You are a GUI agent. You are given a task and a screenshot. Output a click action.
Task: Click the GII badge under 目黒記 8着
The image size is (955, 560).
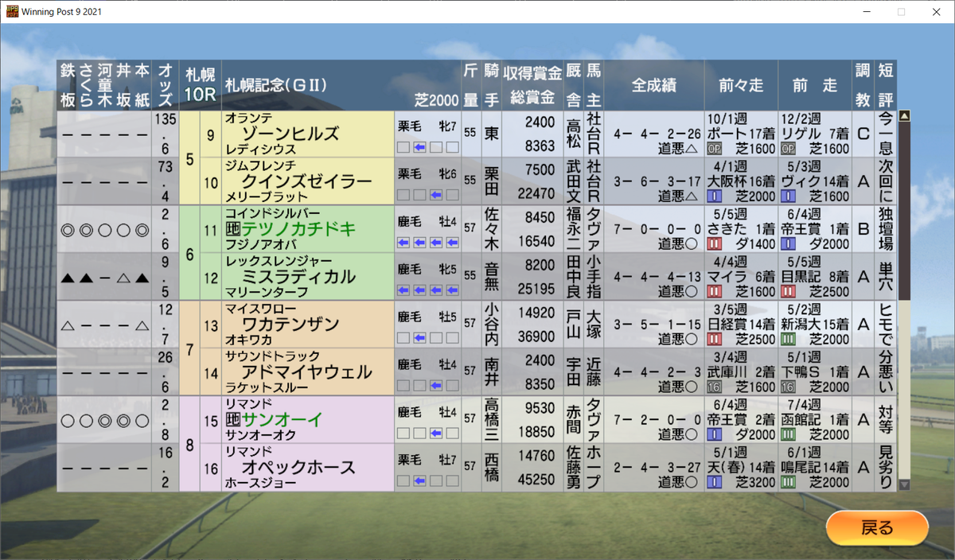[788, 292]
